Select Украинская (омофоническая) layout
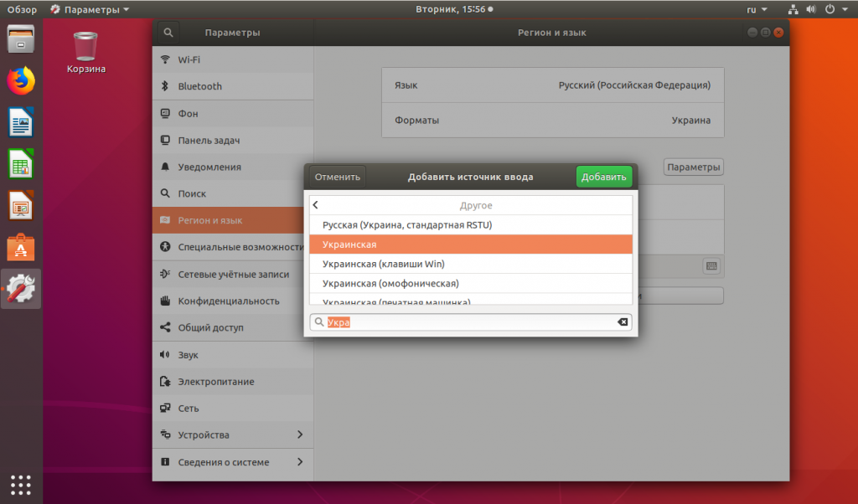Viewport: 858px width, 504px height. click(471, 284)
